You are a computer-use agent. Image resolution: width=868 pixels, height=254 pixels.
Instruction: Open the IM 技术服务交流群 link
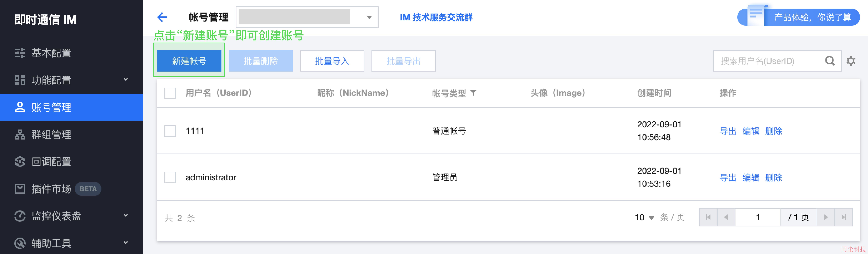(x=436, y=17)
